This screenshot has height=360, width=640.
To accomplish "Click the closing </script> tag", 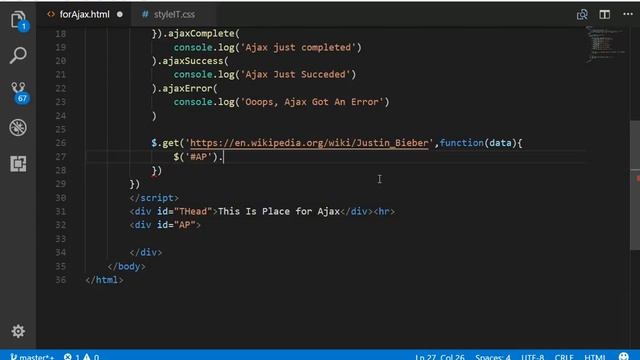I will (x=154, y=198).
